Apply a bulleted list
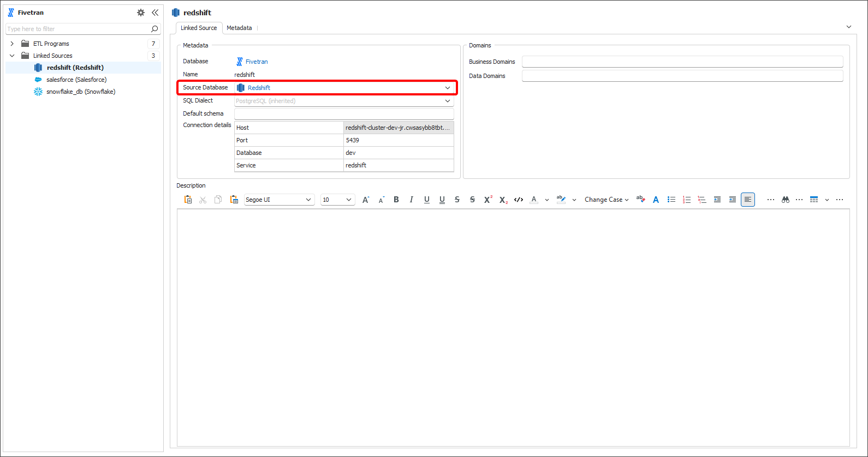Screen dimensions: 868x457 pos(671,200)
